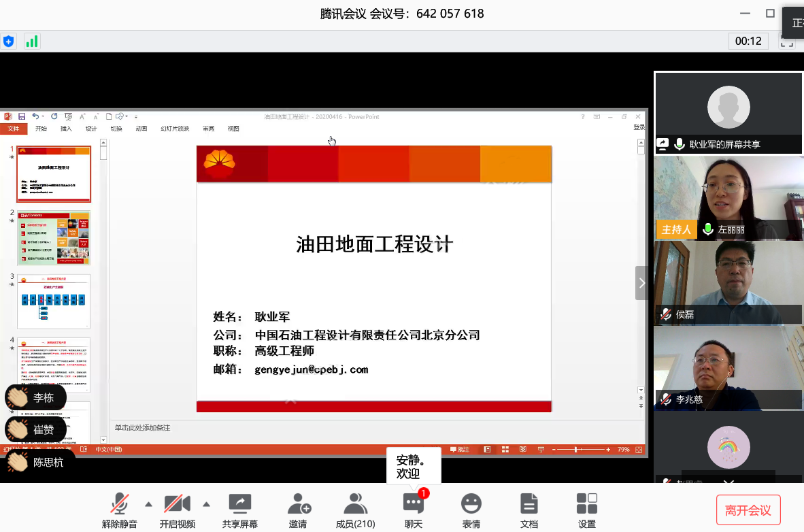
Task: Click the invite participants icon
Action: coord(299,504)
